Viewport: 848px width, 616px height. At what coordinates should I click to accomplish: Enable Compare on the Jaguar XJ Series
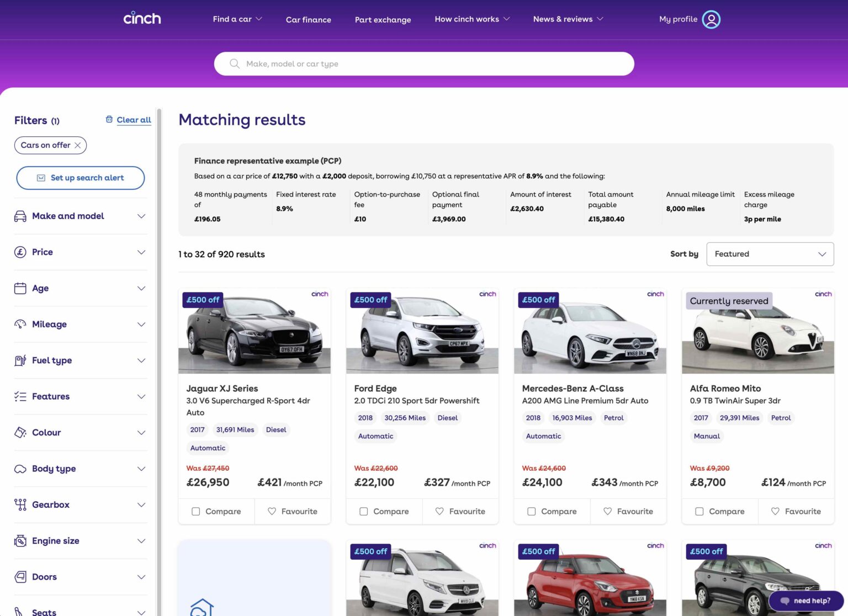click(196, 512)
